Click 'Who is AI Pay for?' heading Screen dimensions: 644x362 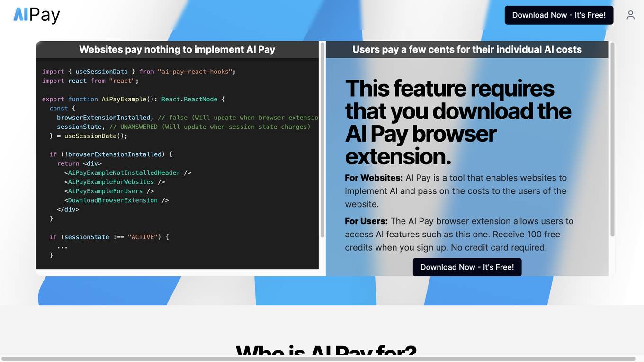(x=326, y=351)
